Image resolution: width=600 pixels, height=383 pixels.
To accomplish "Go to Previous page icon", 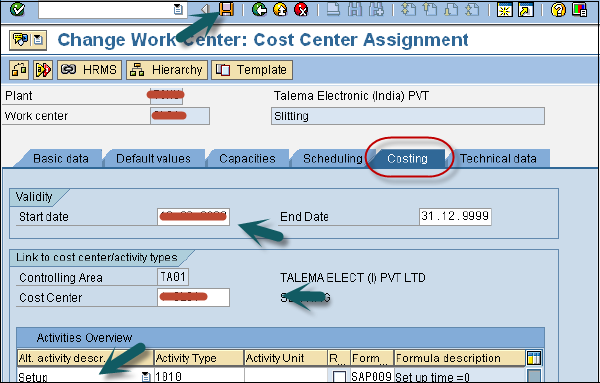I will pos(429,9).
